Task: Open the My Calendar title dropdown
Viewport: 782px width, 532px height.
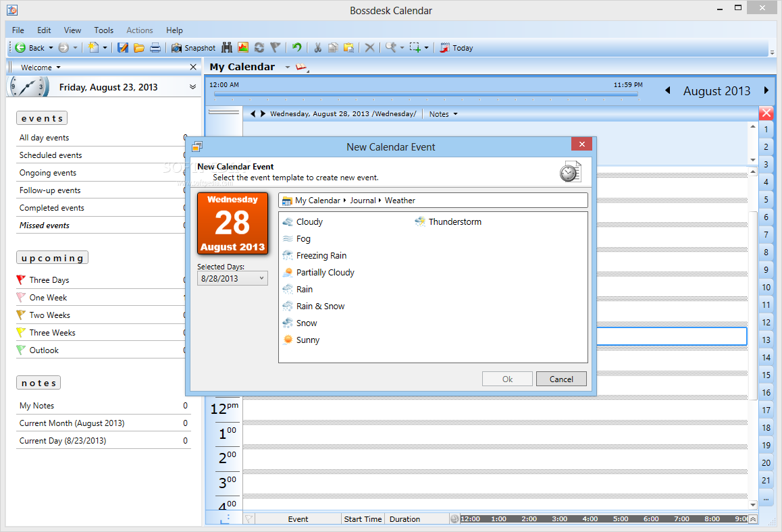Action: click(288, 68)
